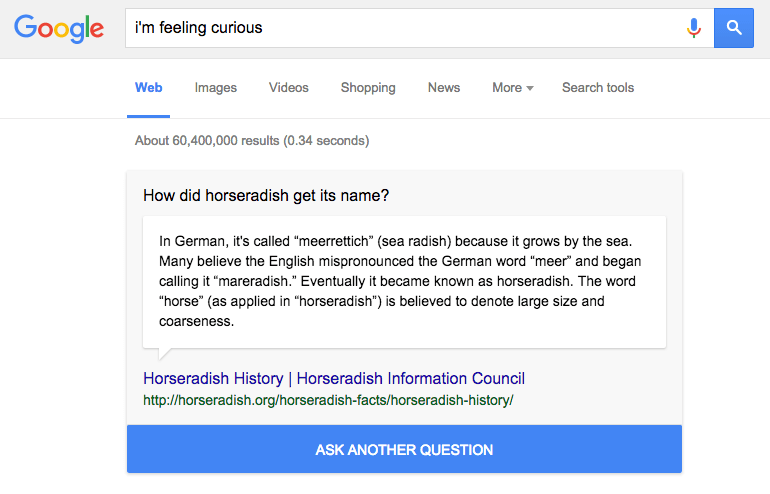Open the Horseradish History title link
This screenshot has width=770, height=494.
[x=334, y=379]
